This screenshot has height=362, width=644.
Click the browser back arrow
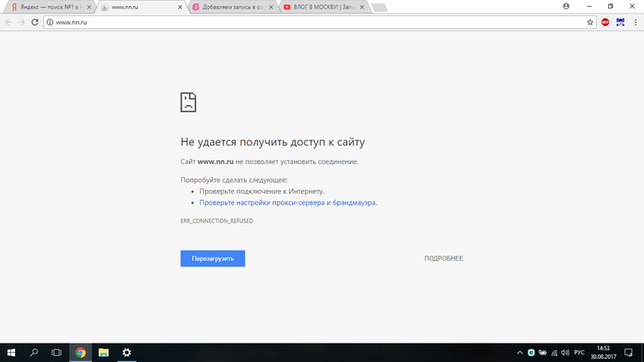pyautogui.click(x=8, y=23)
